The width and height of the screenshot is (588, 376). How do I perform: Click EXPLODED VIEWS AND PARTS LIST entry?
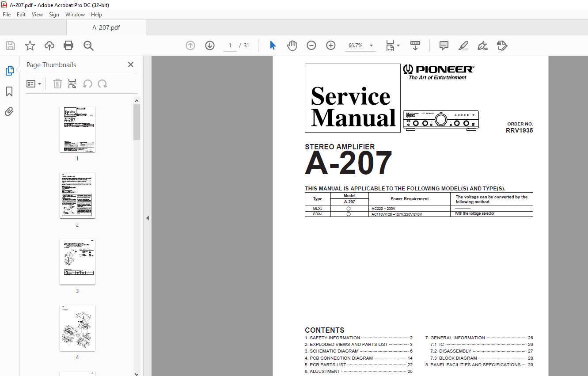pos(359,344)
